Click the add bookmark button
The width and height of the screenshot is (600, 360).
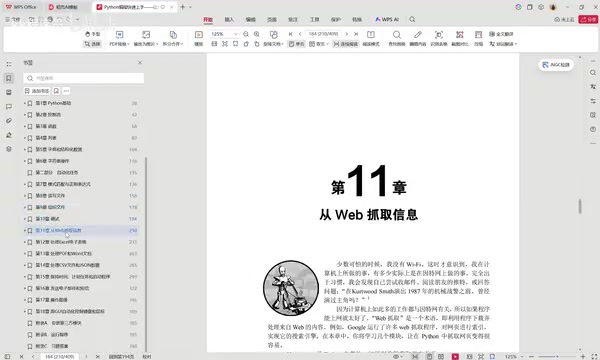click(37, 91)
